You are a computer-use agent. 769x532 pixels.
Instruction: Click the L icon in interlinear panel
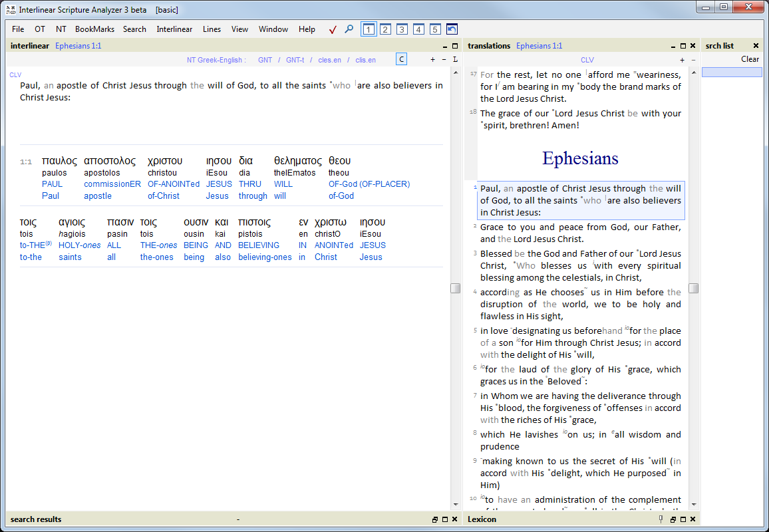pyautogui.click(x=455, y=60)
